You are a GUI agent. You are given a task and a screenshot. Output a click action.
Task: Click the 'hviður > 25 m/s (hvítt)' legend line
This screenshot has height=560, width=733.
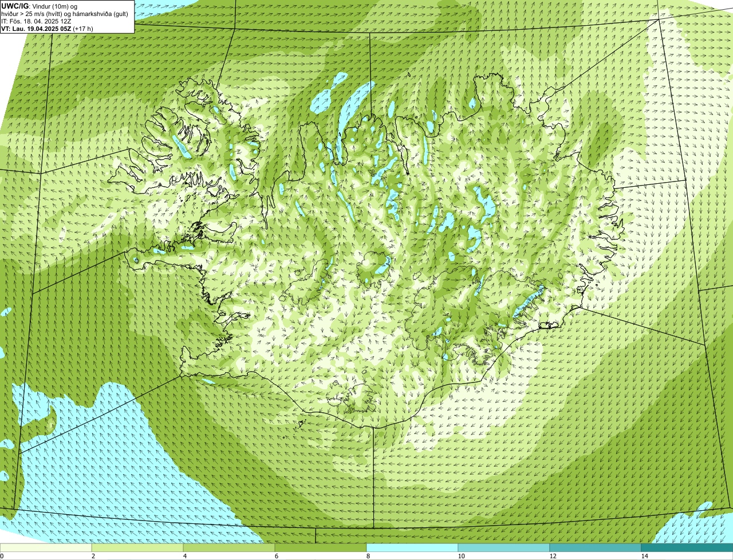[x=65, y=13]
